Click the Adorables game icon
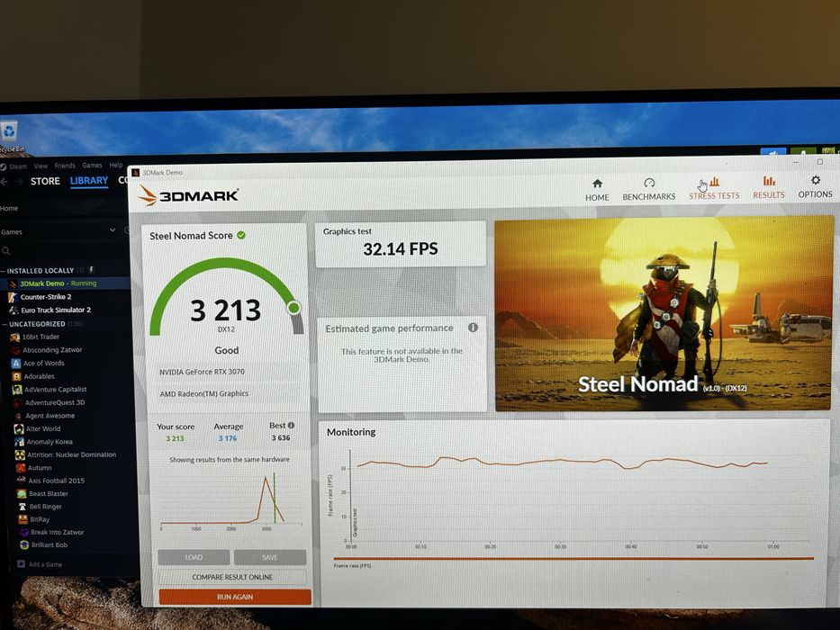840x630 pixels. click(x=16, y=376)
